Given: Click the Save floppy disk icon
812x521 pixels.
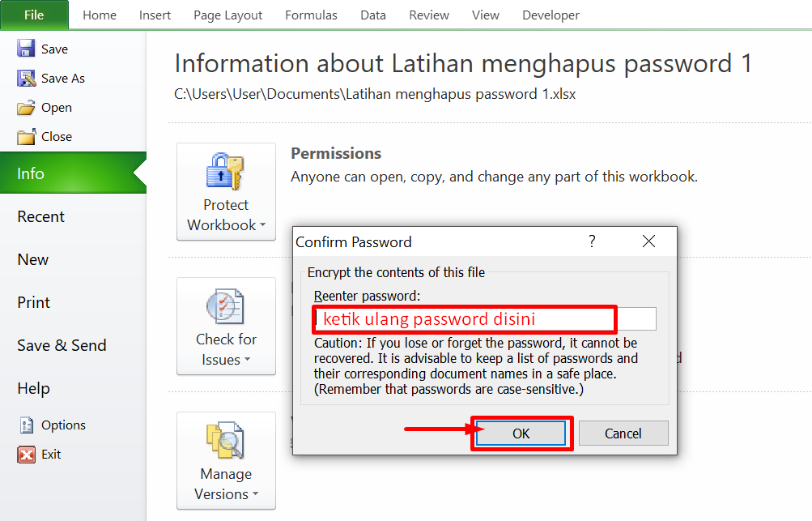Looking at the screenshot, I should pyautogui.click(x=26, y=49).
